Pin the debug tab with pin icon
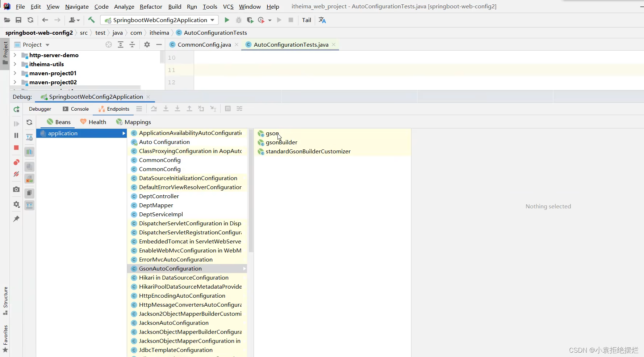This screenshot has height=357, width=644. click(16, 219)
